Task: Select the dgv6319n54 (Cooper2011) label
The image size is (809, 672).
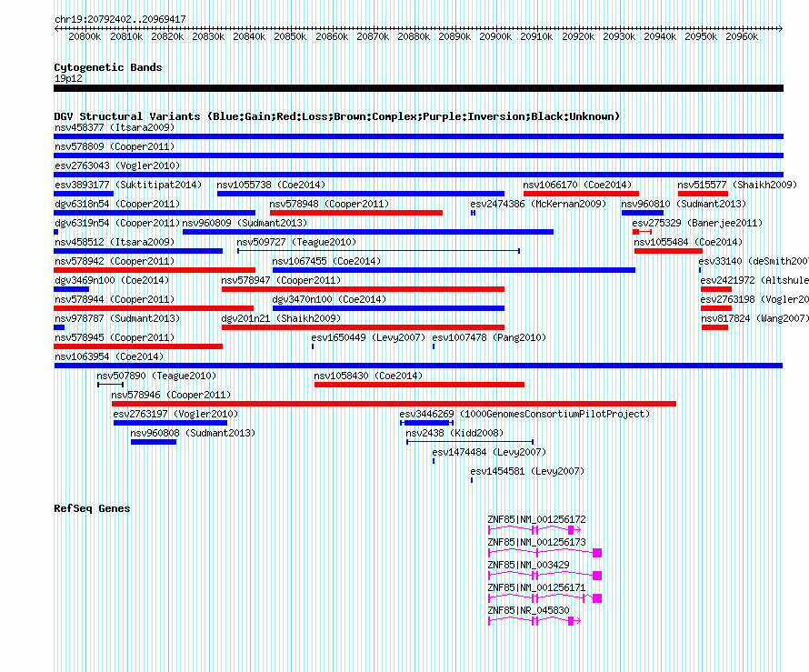Action: [x=117, y=223]
